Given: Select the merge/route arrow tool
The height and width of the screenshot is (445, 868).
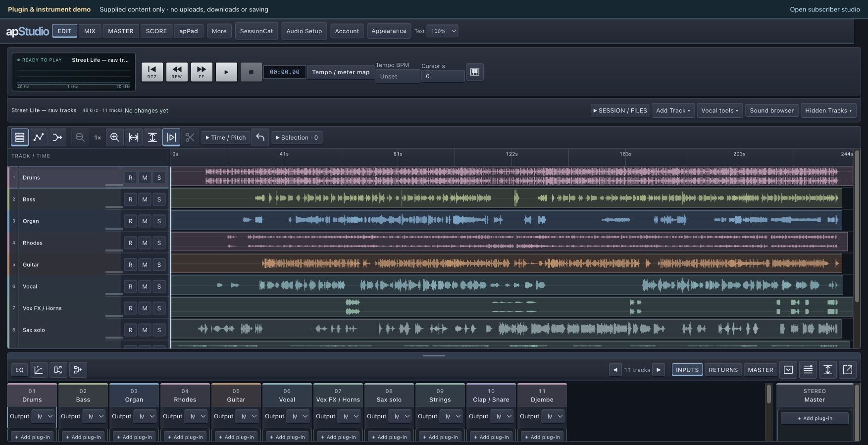Looking at the screenshot, I should tap(57, 137).
